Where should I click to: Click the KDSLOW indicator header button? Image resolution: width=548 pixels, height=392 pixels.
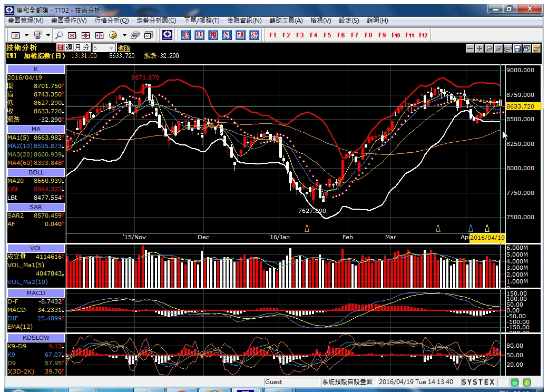pyautogui.click(x=36, y=338)
